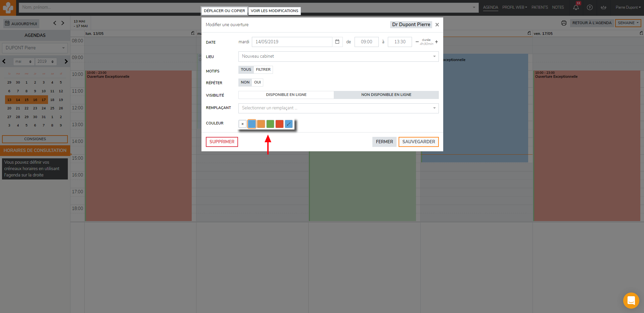
Task: Choose the green color swatch
Action: click(270, 124)
